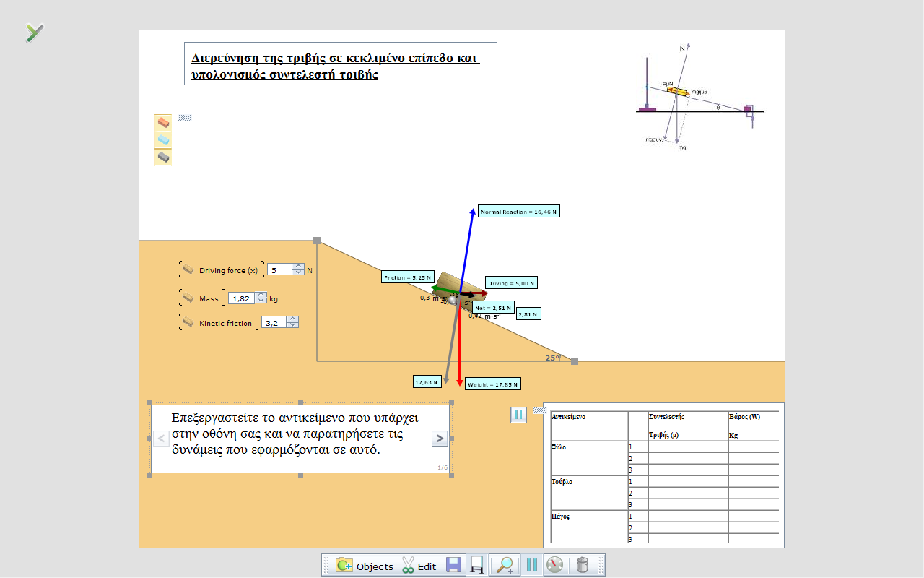
Task: Decrease the Kinetic friction value
Action: click(x=292, y=325)
